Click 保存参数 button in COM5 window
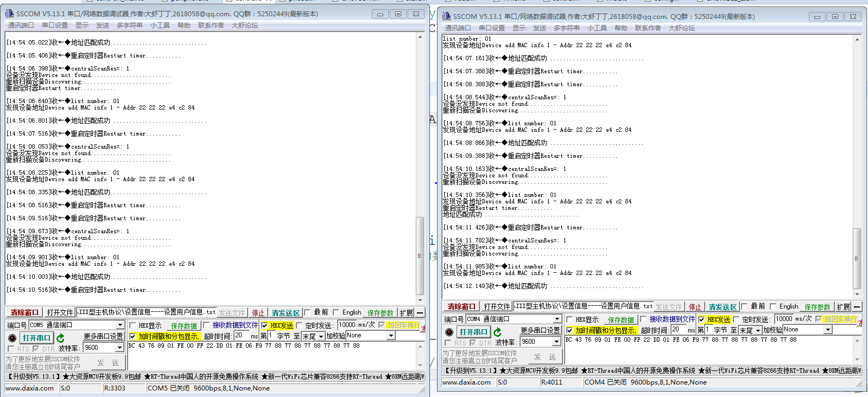The width and height of the screenshot is (868, 397). [381, 313]
